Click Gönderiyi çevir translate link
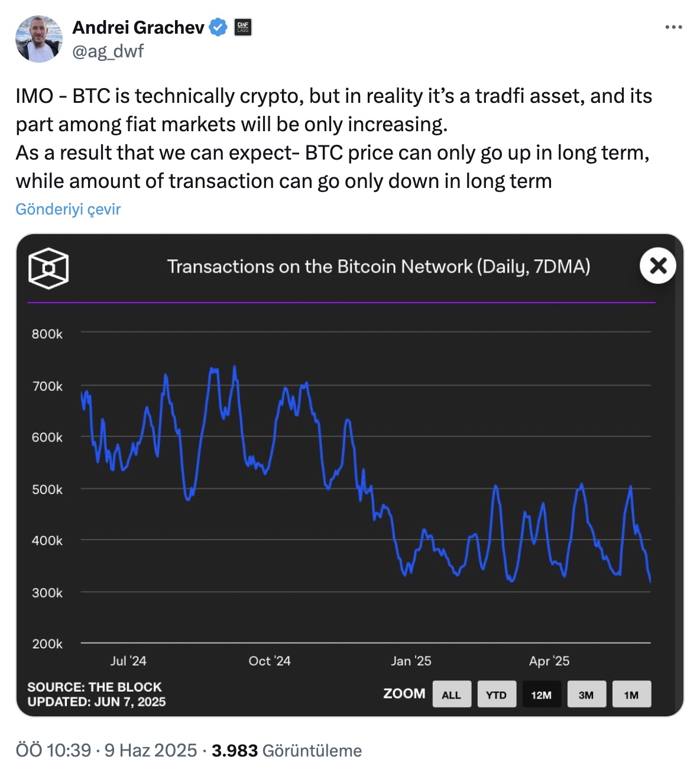This screenshot has height=779, width=700. point(68,209)
